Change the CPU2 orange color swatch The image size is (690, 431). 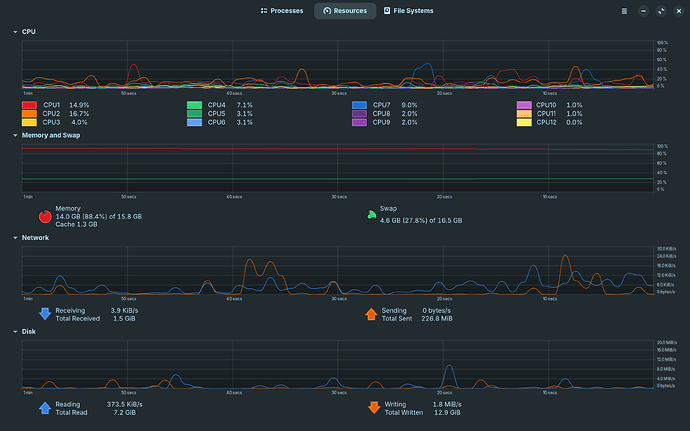[x=29, y=114]
